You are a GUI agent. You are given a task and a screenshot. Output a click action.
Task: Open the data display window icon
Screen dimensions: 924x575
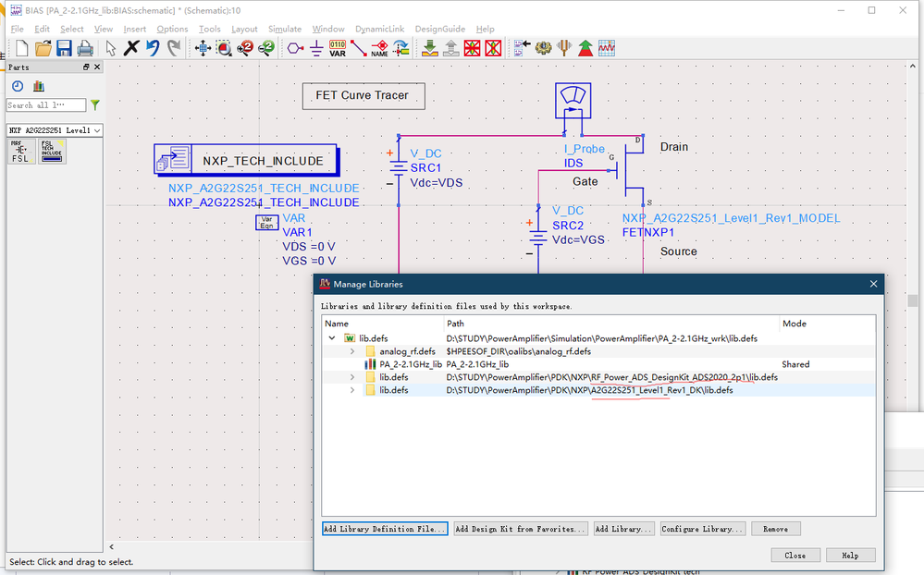click(607, 48)
